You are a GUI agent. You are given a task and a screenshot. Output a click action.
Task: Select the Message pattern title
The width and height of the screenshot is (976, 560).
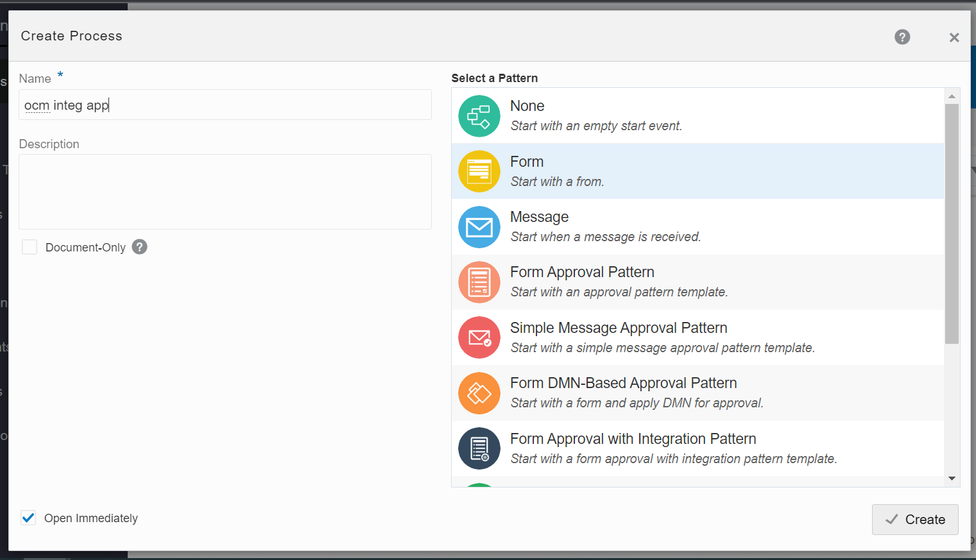539,217
